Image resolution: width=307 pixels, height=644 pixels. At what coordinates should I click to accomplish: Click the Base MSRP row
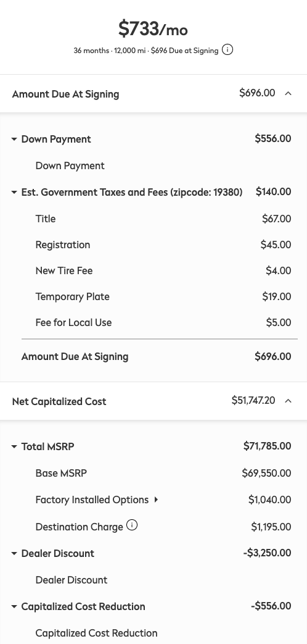pyautogui.click(x=163, y=473)
